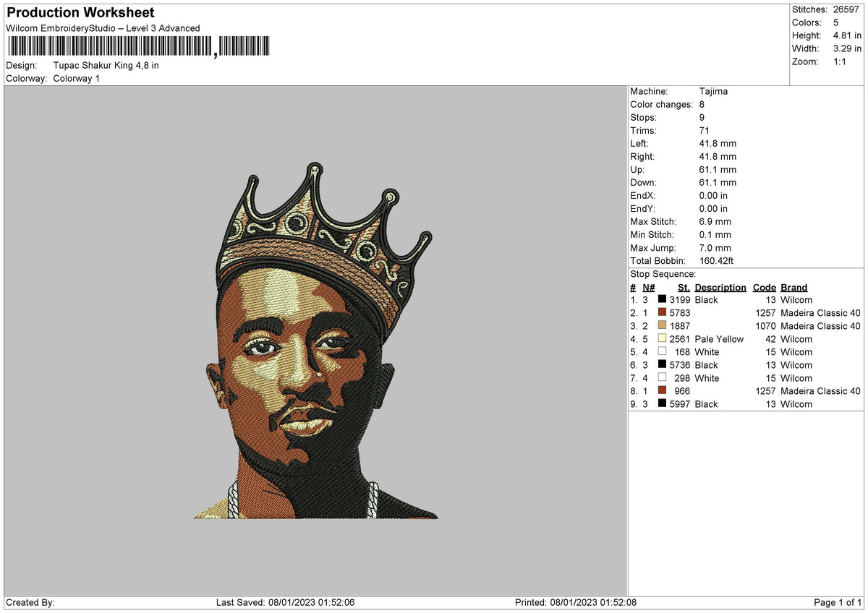Click the Zoom 1:1 value
Image resolution: width=868 pixels, height=613 pixels.
(841, 61)
